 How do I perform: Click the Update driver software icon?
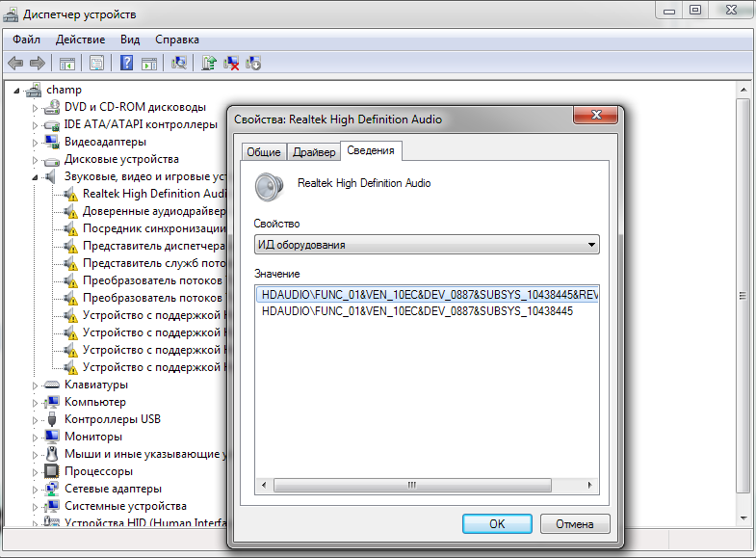pos(209,64)
